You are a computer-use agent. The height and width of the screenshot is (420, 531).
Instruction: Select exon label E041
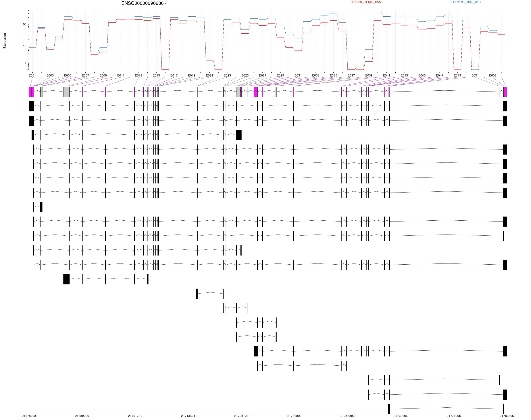pos(387,76)
